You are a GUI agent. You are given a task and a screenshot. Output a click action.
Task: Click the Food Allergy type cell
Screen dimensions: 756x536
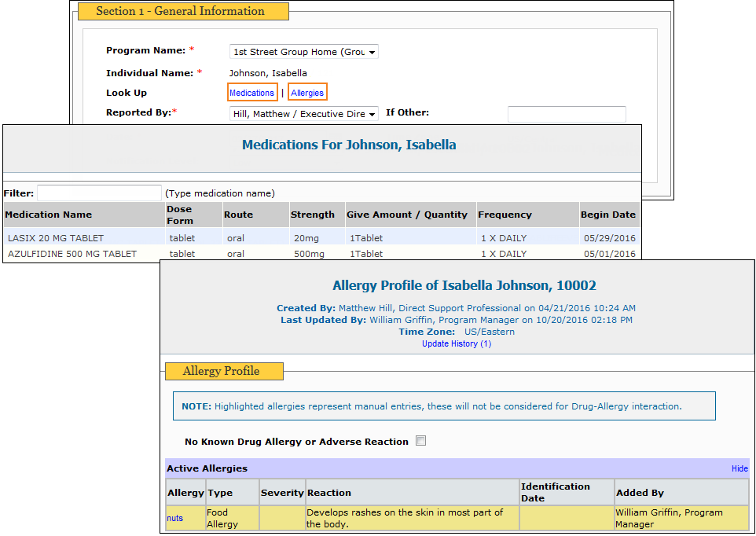pos(233,518)
